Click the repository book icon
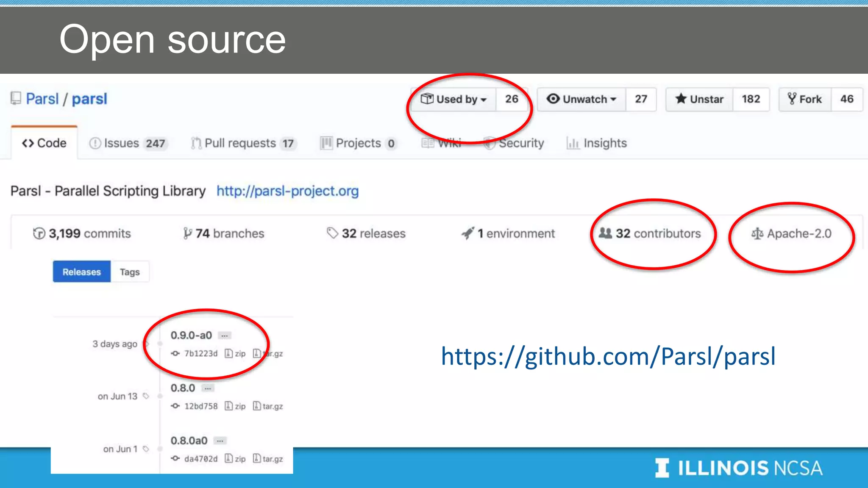This screenshot has height=488, width=868. pyautogui.click(x=16, y=98)
